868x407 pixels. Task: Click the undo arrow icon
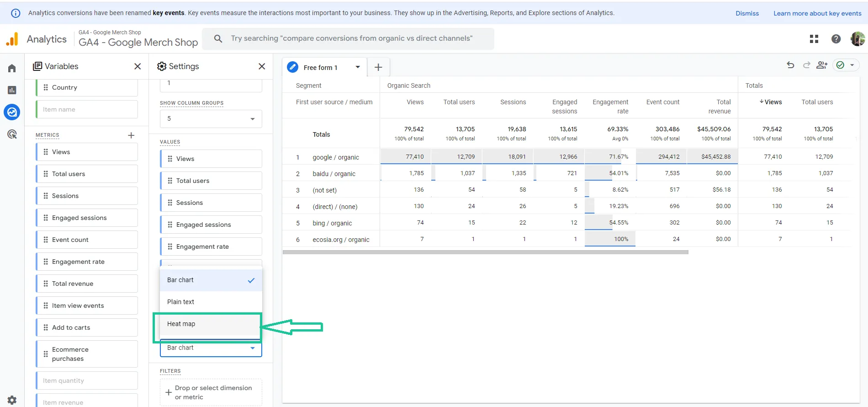click(790, 65)
